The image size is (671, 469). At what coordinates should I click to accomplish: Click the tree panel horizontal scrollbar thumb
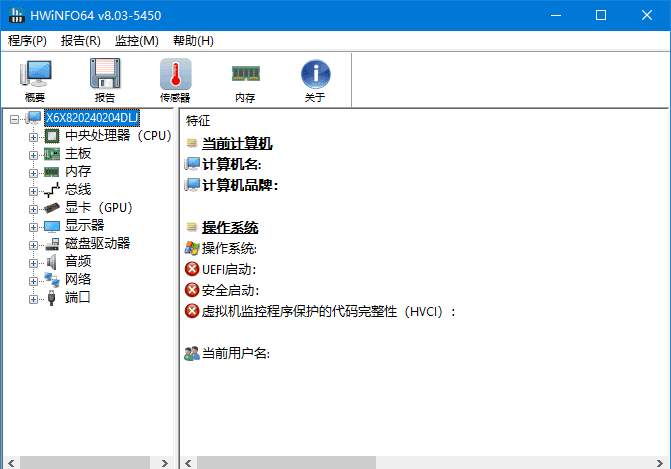point(85,463)
